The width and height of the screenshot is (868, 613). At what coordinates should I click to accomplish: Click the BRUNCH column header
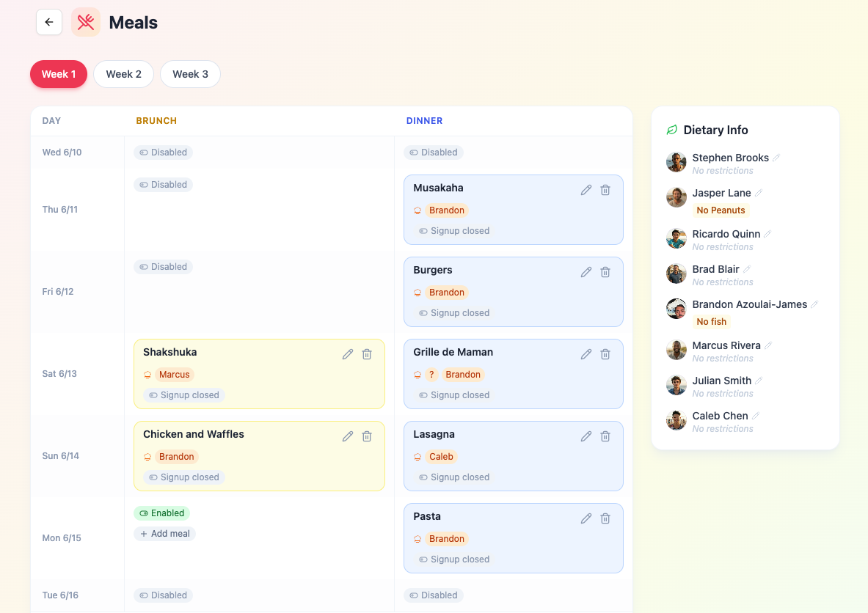[157, 120]
